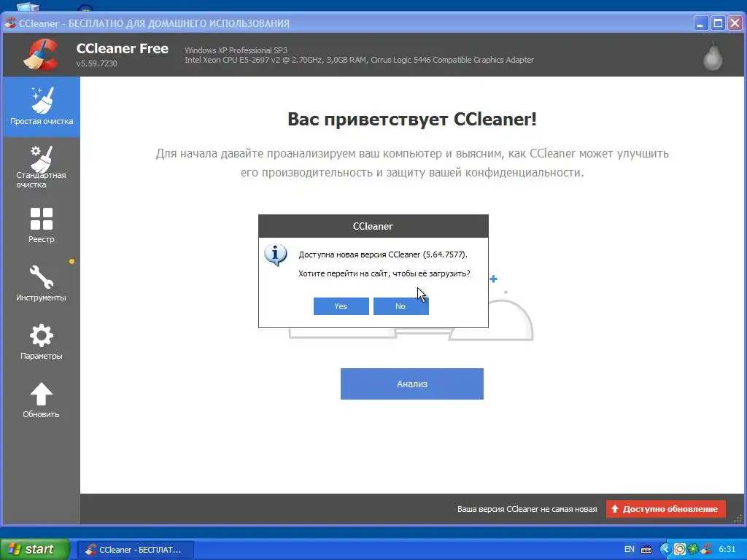Click the green flower tray icon
This screenshot has height=560, width=747.
(x=693, y=550)
